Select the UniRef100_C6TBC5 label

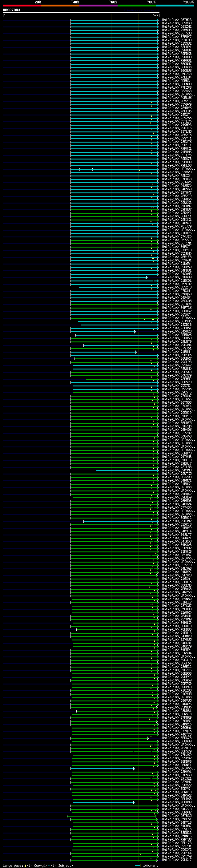click(176, 816)
